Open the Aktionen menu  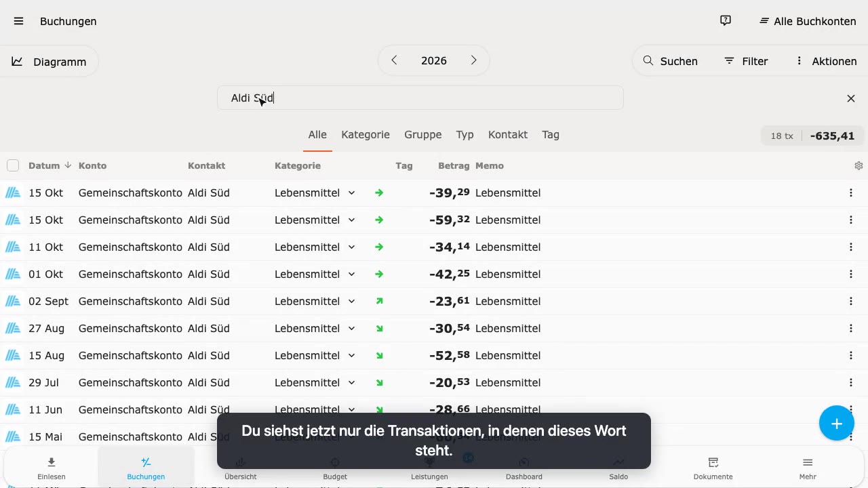click(x=826, y=61)
